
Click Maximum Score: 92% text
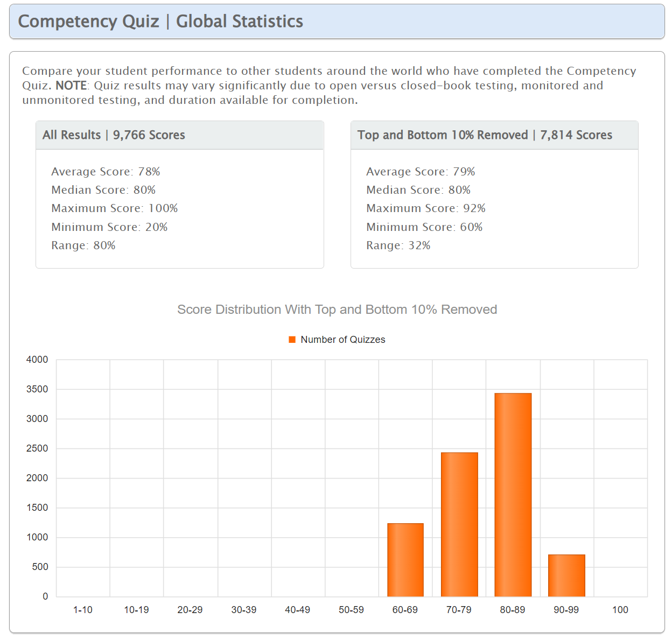tap(426, 208)
